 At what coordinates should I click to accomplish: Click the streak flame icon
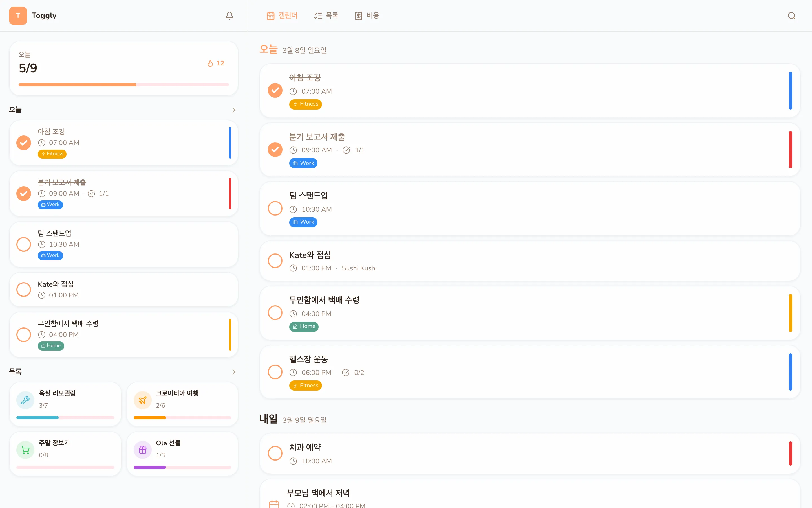tap(210, 63)
